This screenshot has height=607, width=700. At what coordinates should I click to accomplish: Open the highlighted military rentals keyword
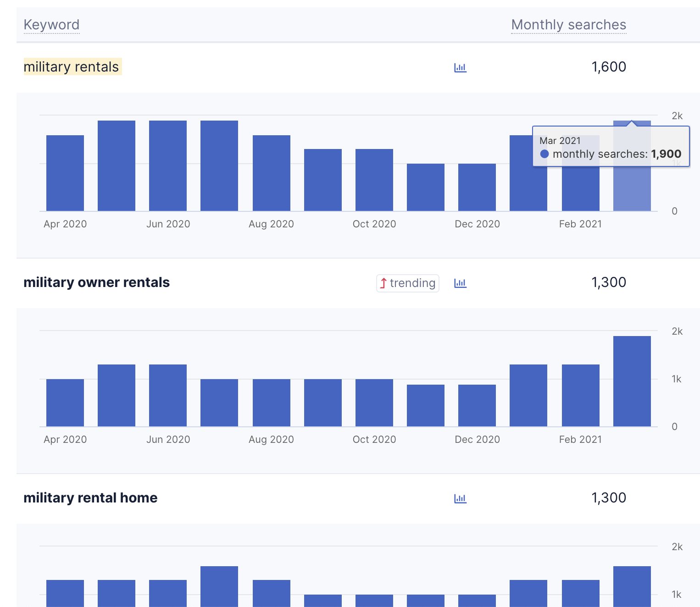72,67
